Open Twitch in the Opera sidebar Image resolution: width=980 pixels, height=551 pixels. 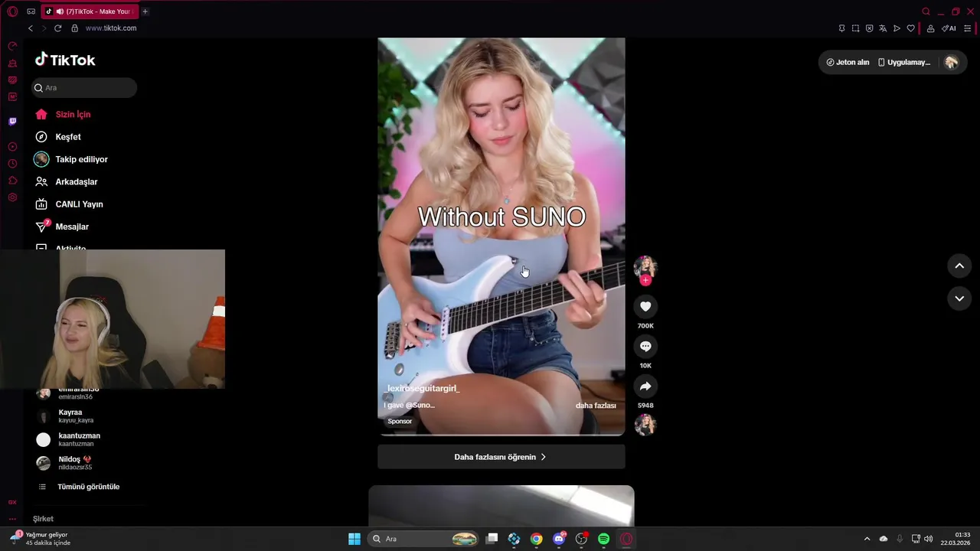coord(12,122)
